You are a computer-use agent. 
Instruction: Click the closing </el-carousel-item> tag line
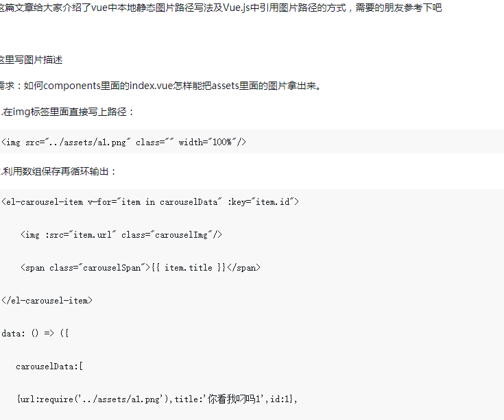click(x=47, y=300)
